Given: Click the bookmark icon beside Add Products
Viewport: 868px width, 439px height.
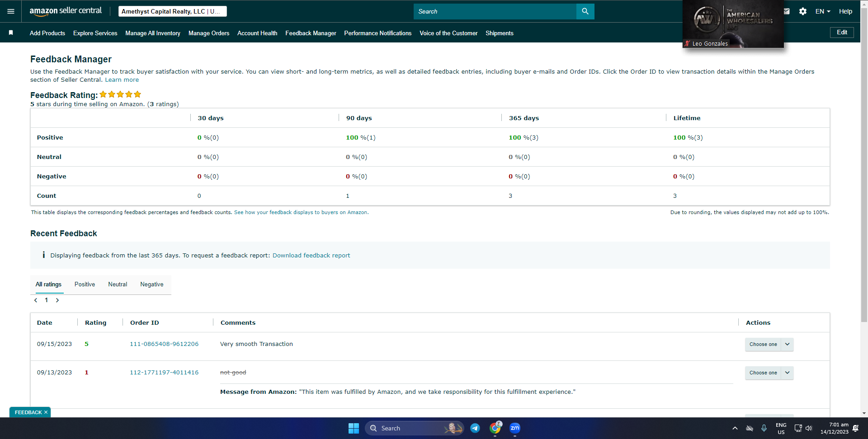Looking at the screenshot, I should click(11, 33).
